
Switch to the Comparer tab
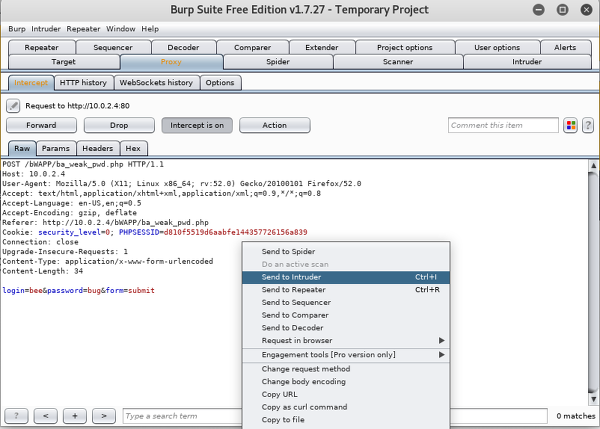(x=253, y=47)
